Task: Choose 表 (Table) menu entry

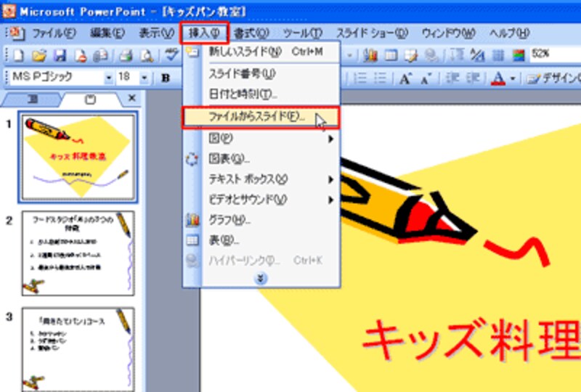Action: [x=261, y=240]
